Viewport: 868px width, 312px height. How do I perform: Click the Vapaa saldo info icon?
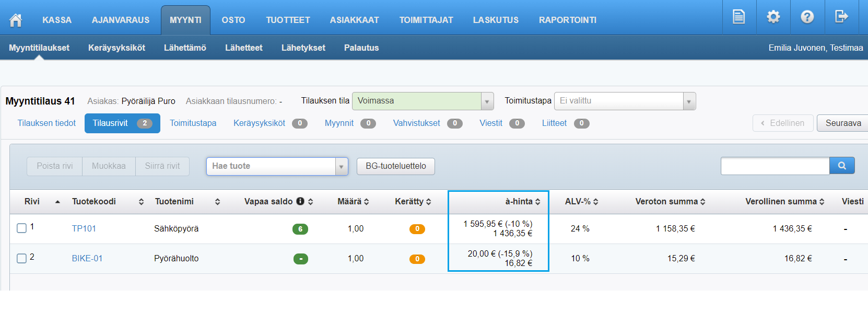[300, 201]
